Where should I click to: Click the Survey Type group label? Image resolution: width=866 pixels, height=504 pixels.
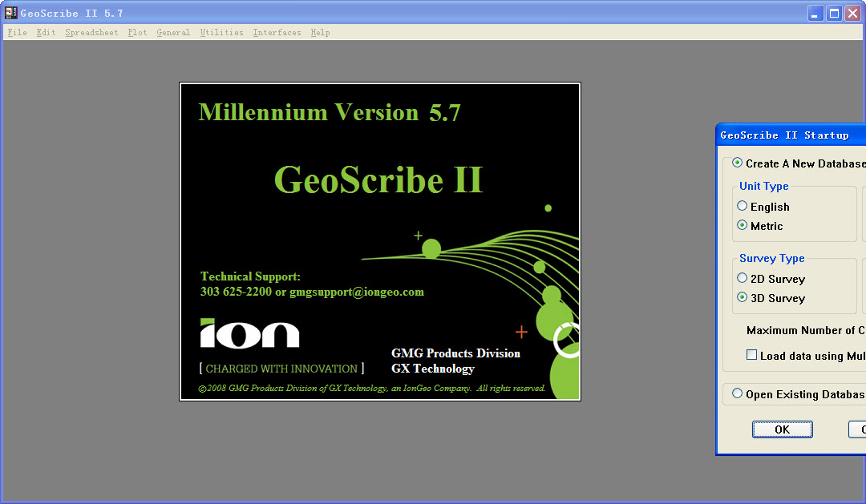click(771, 258)
